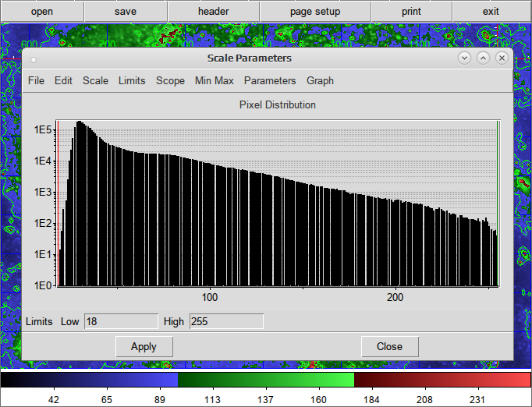
Task: Shade the window using the down-chevron title button
Action: pos(464,58)
